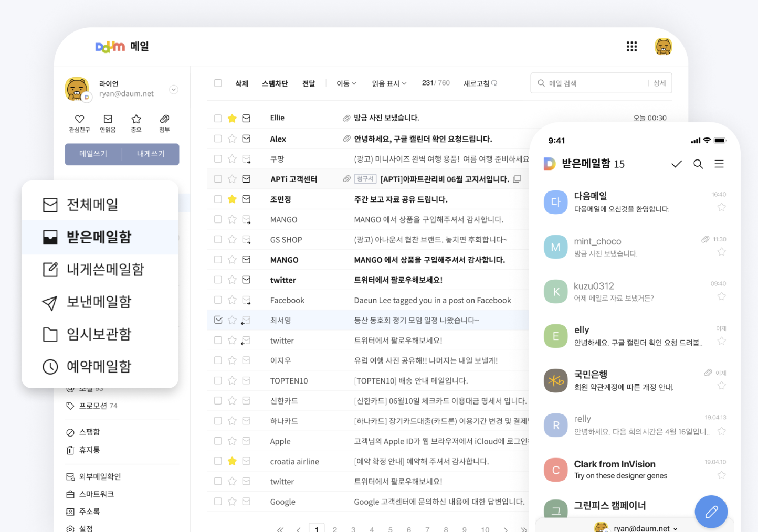Check the box for 쿠팡 email
The image size is (758, 532).
click(x=218, y=158)
